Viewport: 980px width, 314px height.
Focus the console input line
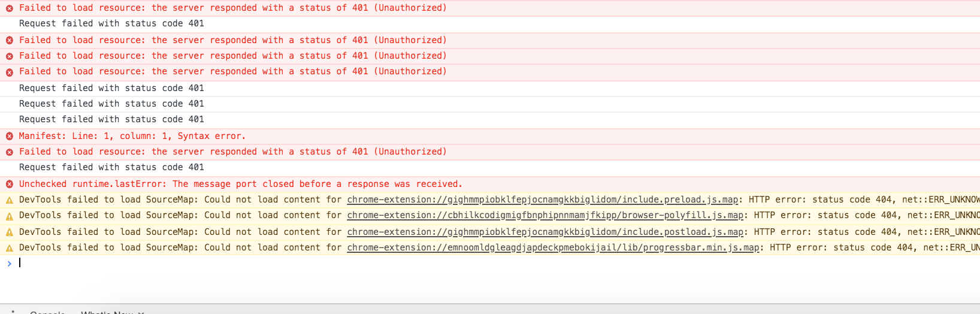pyautogui.click(x=359, y=263)
